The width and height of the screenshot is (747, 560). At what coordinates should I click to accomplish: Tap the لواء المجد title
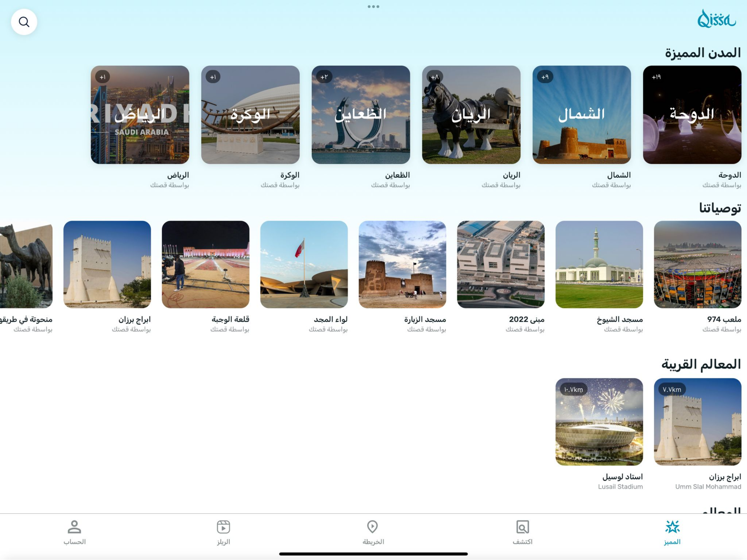point(331,319)
